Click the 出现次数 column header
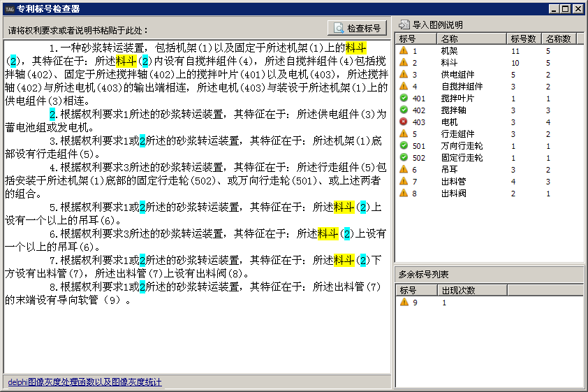 click(x=471, y=290)
